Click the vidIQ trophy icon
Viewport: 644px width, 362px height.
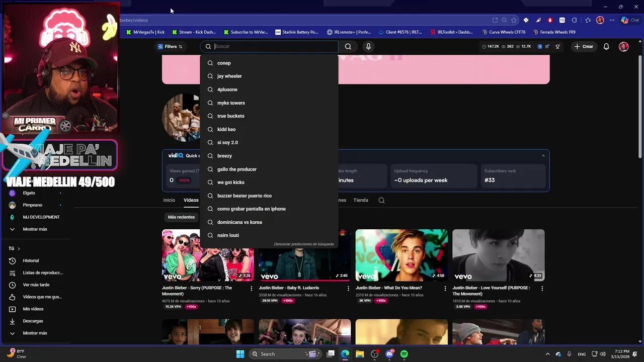(557, 46)
